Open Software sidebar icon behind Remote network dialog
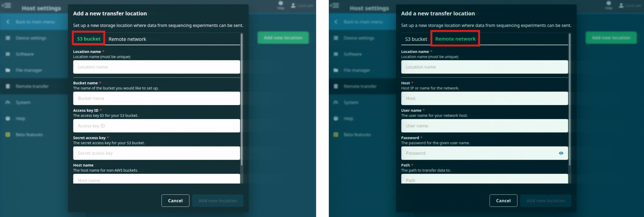The width and height of the screenshot is (644, 217). [x=336, y=54]
